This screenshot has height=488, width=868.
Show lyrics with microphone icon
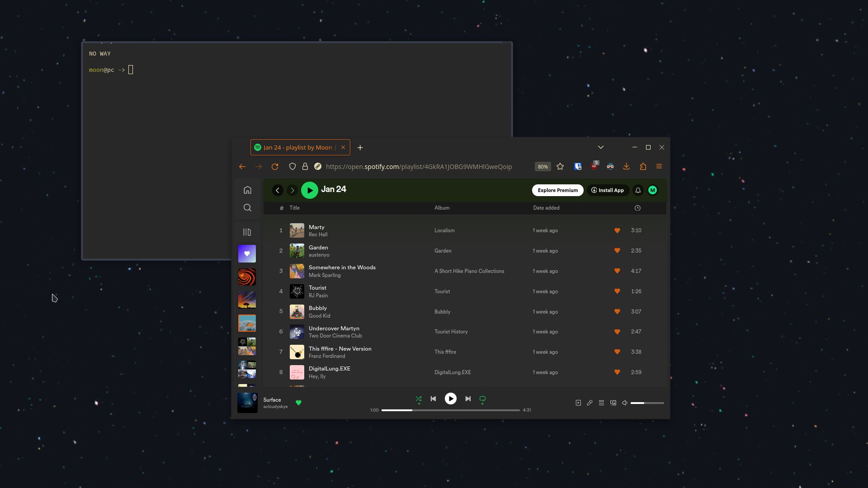pyautogui.click(x=590, y=403)
